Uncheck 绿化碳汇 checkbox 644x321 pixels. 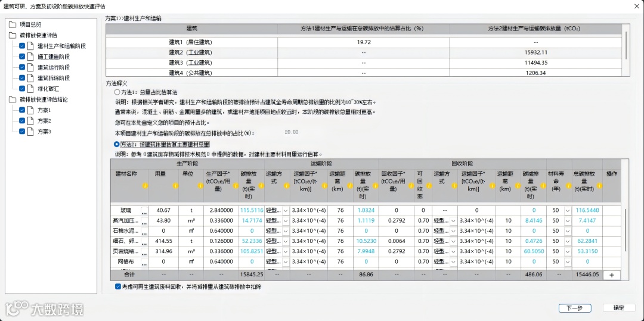(x=22, y=88)
